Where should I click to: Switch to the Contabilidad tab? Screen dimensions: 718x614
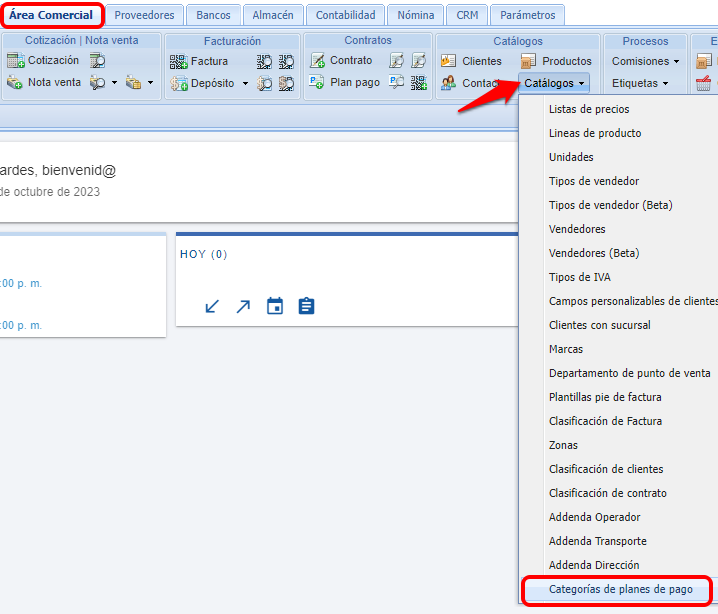(x=345, y=15)
